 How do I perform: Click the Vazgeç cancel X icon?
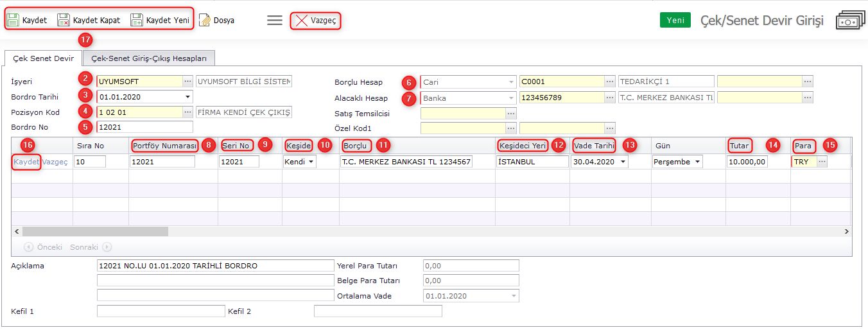tap(302, 21)
